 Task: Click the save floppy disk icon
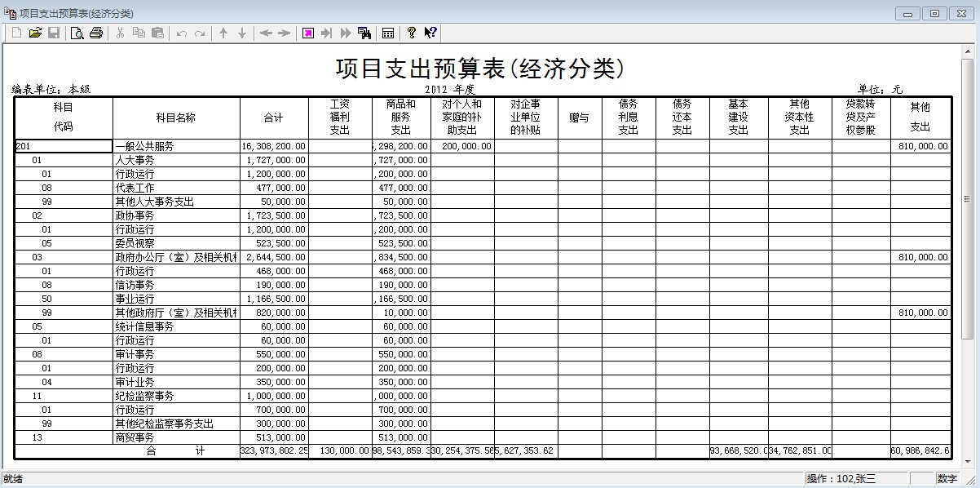tap(54, 33)
